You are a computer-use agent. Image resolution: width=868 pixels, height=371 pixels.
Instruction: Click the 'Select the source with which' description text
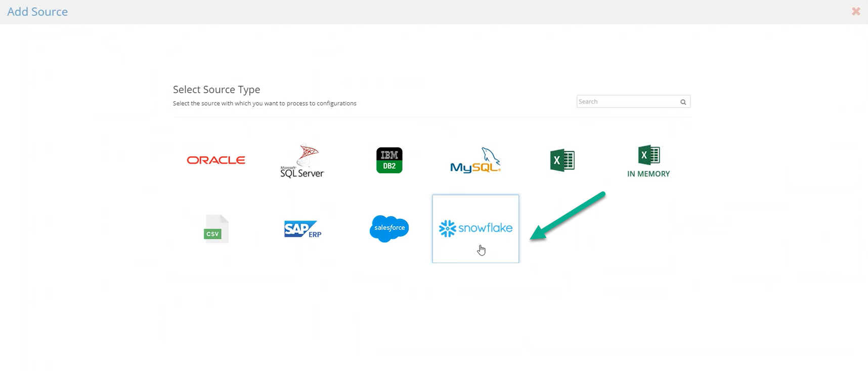(265, 103)
